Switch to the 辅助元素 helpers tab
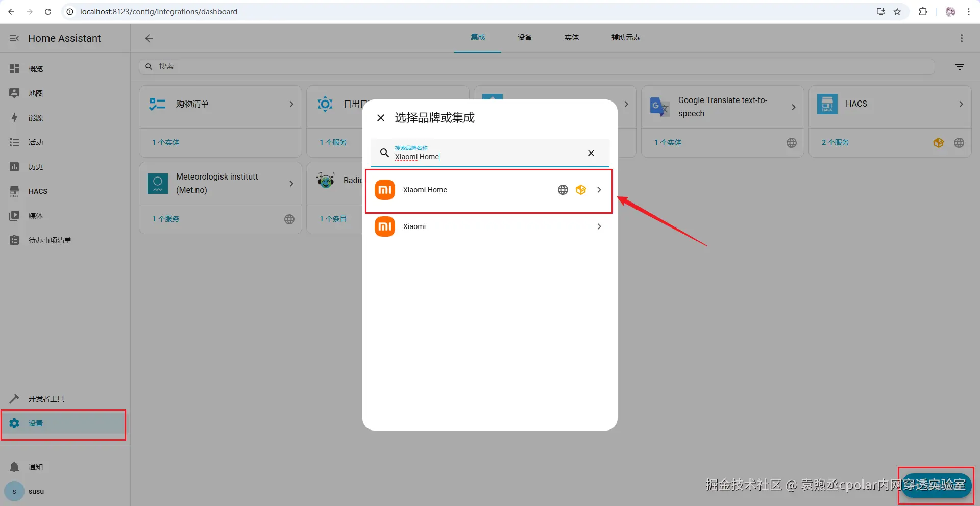This screenshot has width=980, height=506. click(x=626, y=37)
